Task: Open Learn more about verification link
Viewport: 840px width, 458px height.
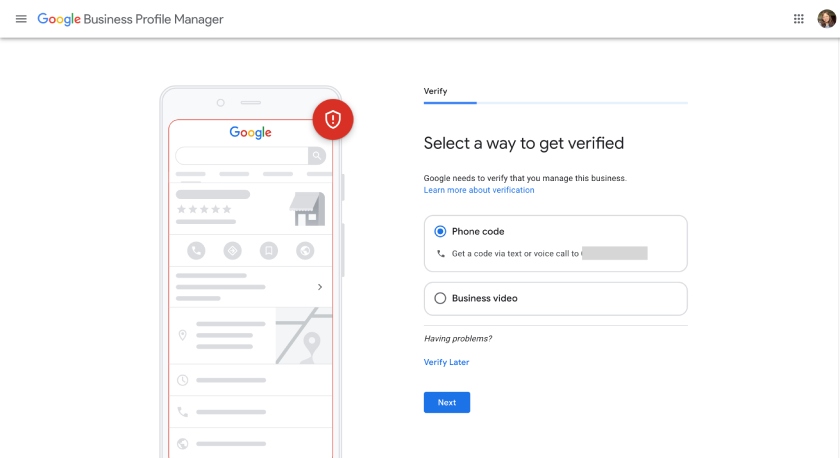Action: coord(479,190)
